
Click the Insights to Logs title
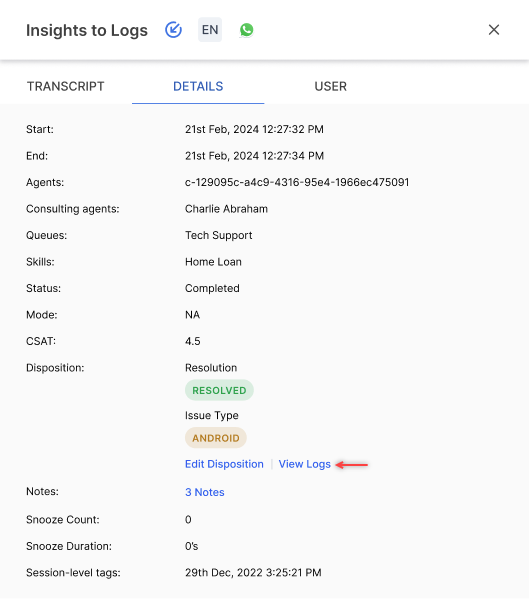point(87,30)
